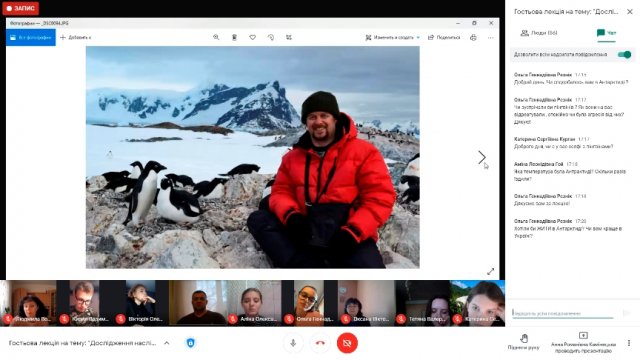Click the chat message input field
640x360 pixels.
(x=563, y=313)
